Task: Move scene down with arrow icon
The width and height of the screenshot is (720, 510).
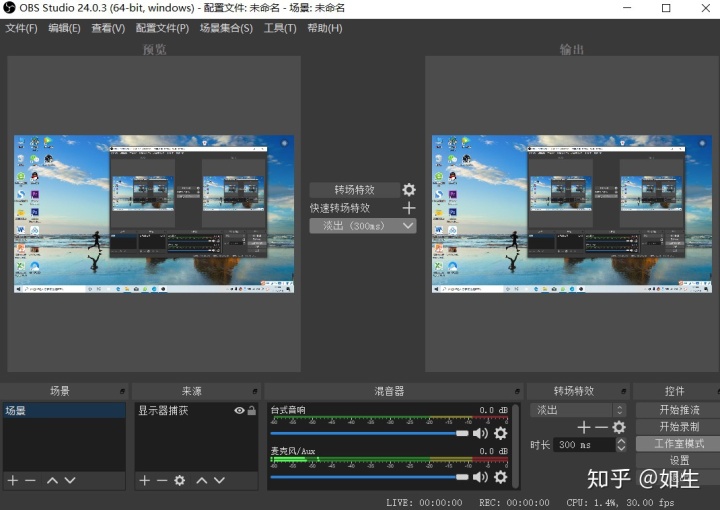Action: (x=70, y=480)
